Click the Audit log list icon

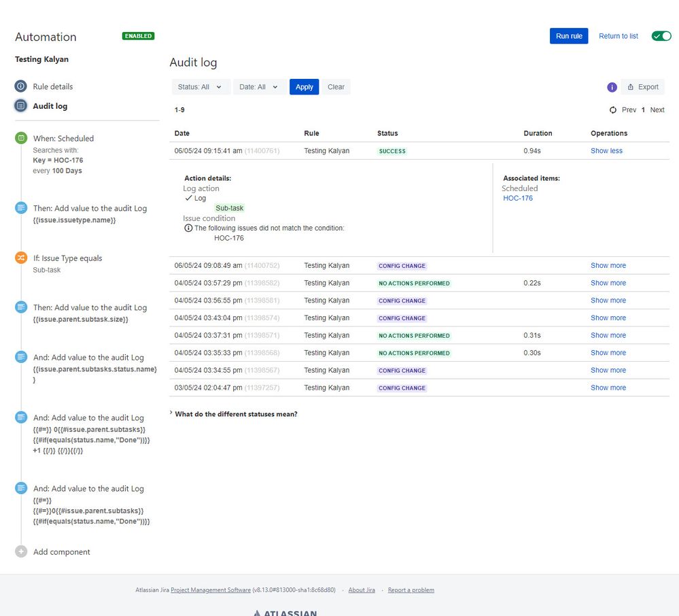click(x=21, y=105)
